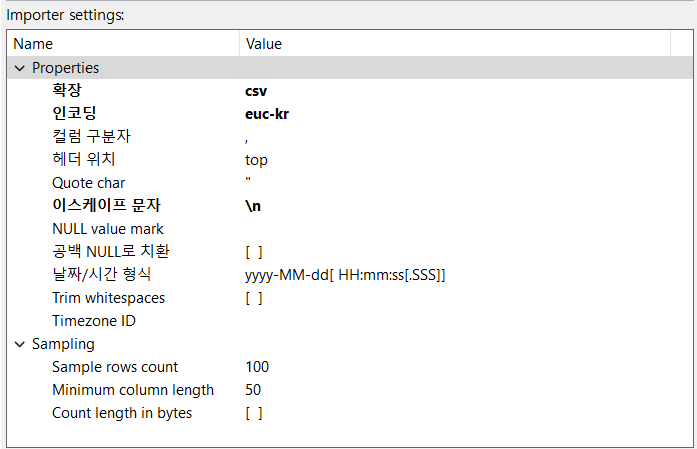Select the Trim whitespaces label
The width and height of the screenshot is (697, 449).
point(108,298)
